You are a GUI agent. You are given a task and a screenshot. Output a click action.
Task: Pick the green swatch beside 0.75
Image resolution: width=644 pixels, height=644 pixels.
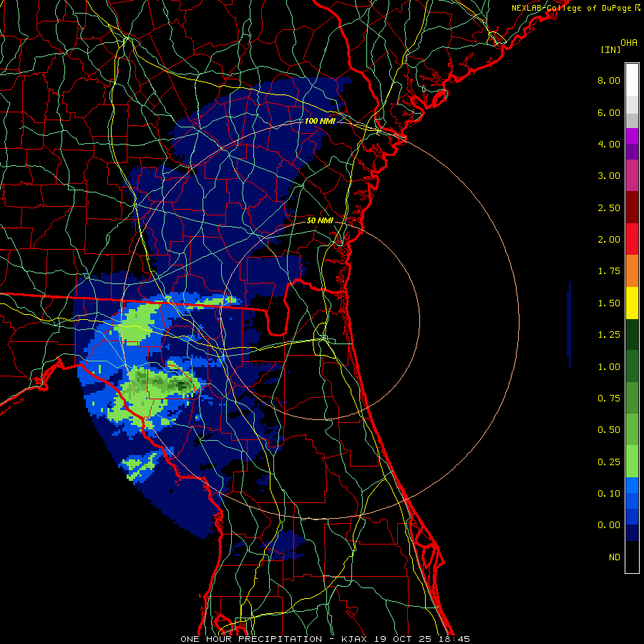click(x=632, y=398)
